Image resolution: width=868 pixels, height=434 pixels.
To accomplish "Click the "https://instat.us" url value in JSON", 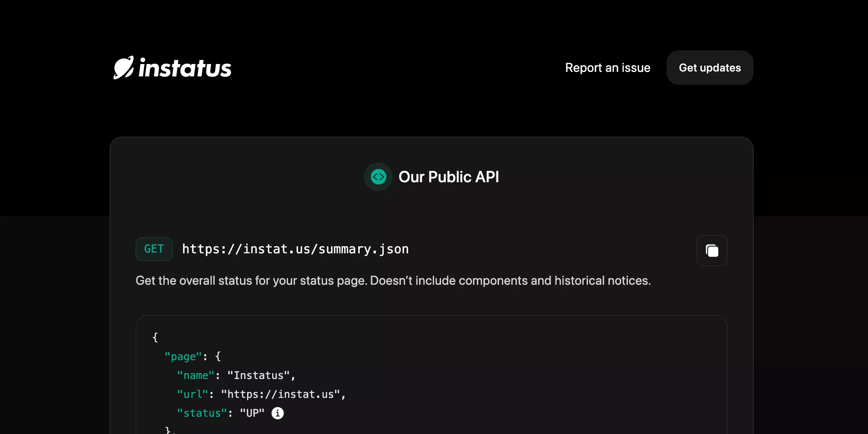I will click(x=280, y=394).
